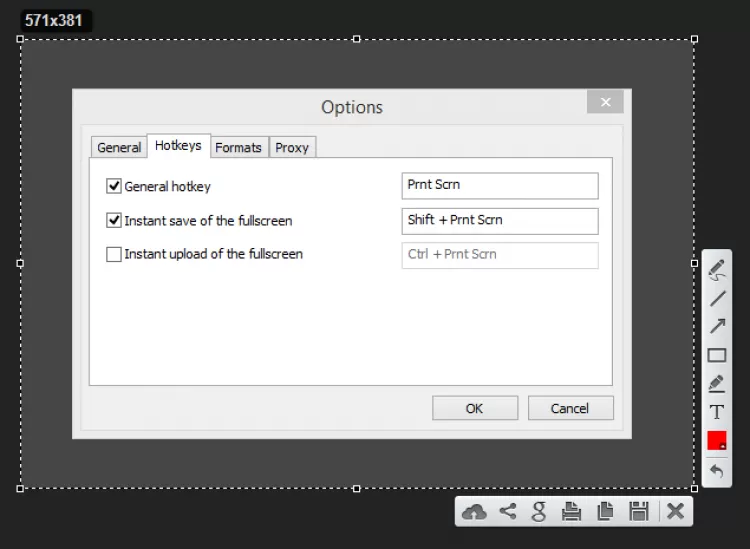Pick the Rectangle tool
The image size is (750, 549).
pyautogui.click(x=717, y=355)
